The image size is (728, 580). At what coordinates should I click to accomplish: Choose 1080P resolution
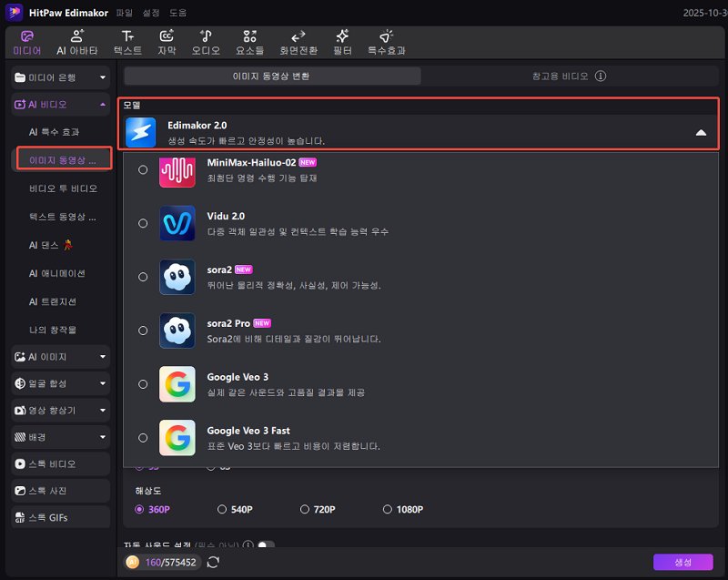point(388,509)
